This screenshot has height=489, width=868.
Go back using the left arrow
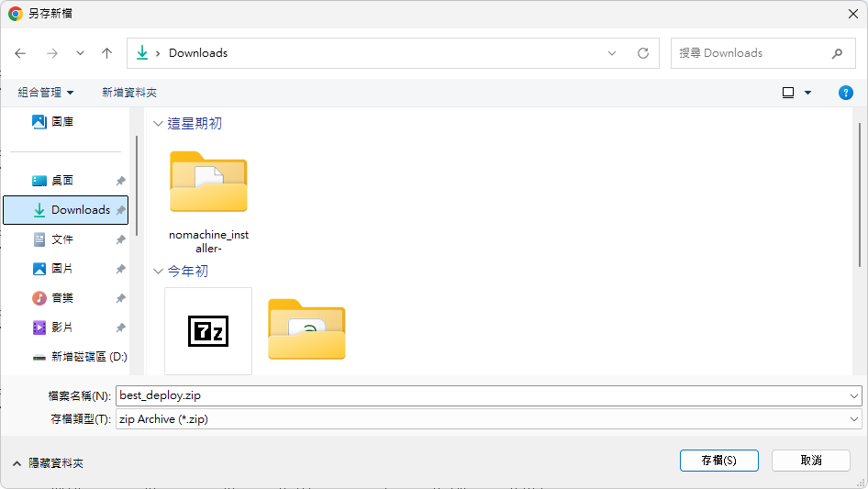point(20,53)
